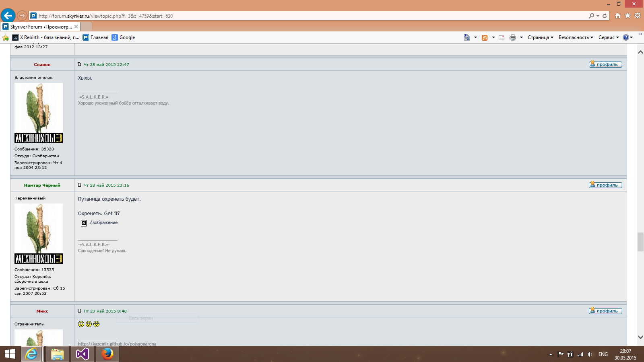
Task: Click username Намтар Чёрный
Action: click(42, 185)
